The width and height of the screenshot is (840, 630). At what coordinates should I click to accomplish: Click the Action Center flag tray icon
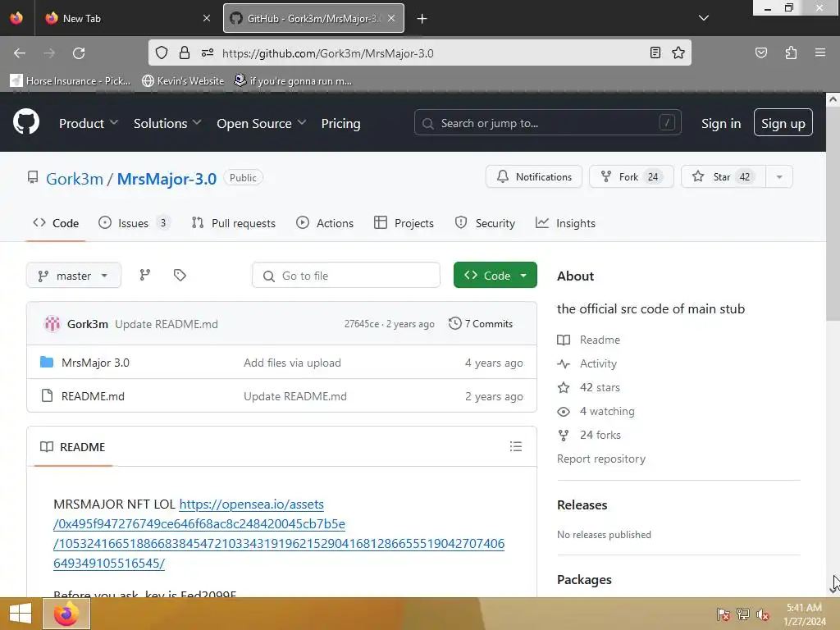tap(723, 614)
